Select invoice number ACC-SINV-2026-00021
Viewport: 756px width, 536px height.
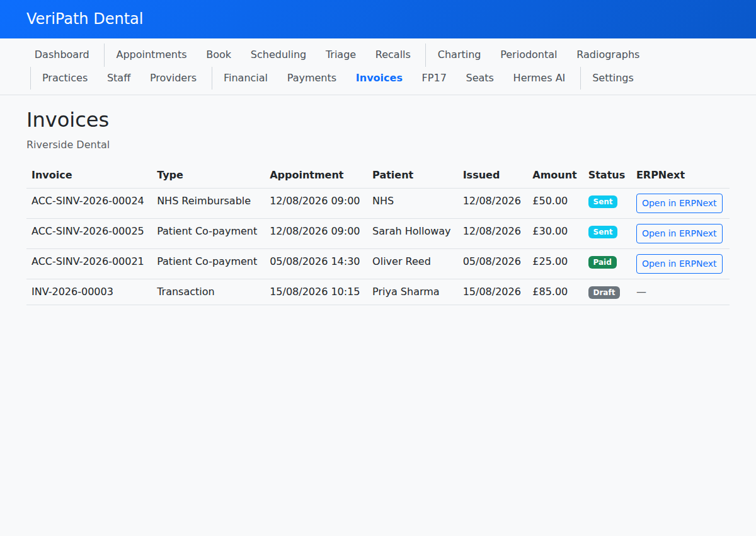88,262
